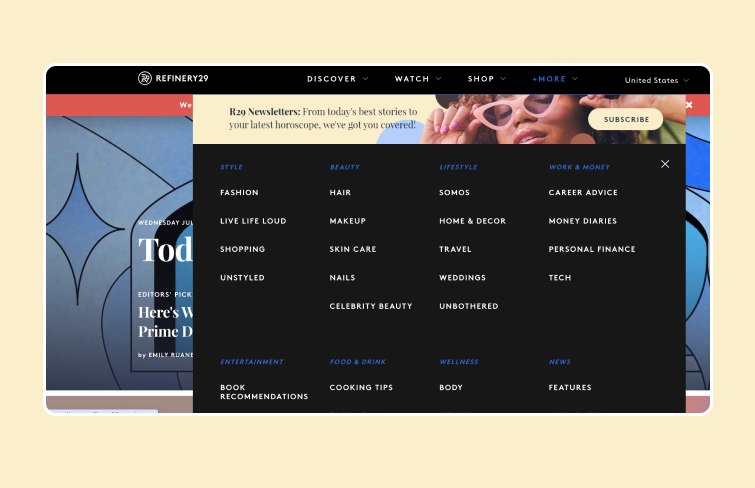The width and height of the screenshot is (755, 488).
Task: Go to Unstyled section
Action: 242,277
